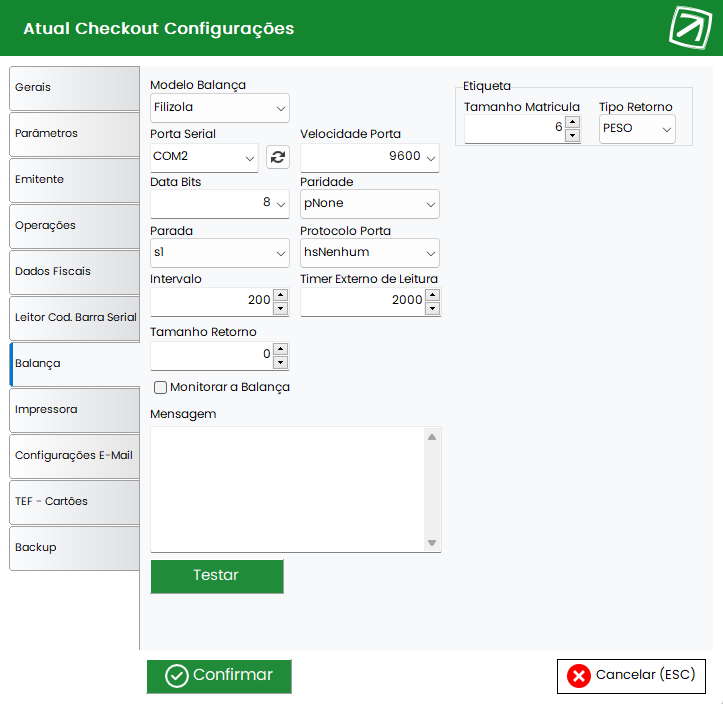The image size is (723, 704).
Task: Open the Impressora tab
Action: point(74,410)
